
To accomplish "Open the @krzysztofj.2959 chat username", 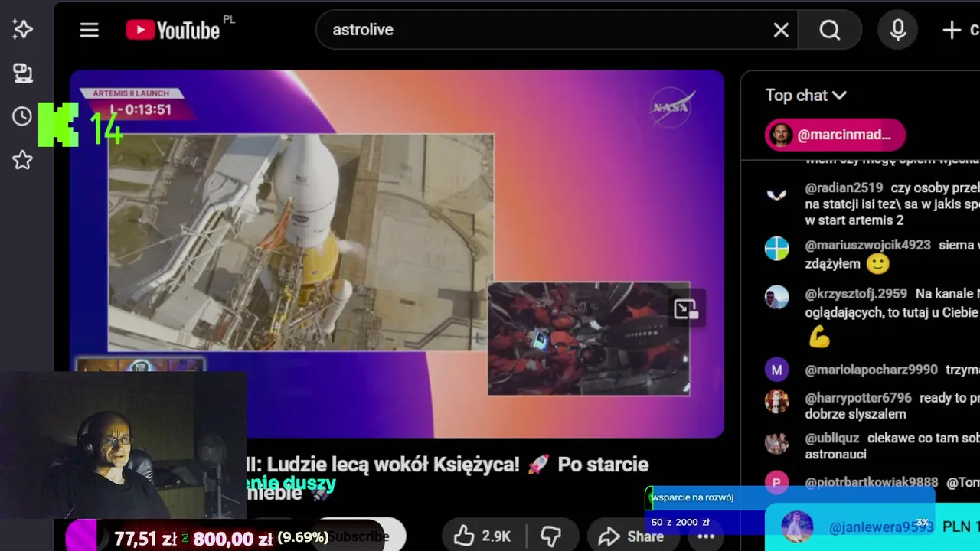I will point(856,293).
